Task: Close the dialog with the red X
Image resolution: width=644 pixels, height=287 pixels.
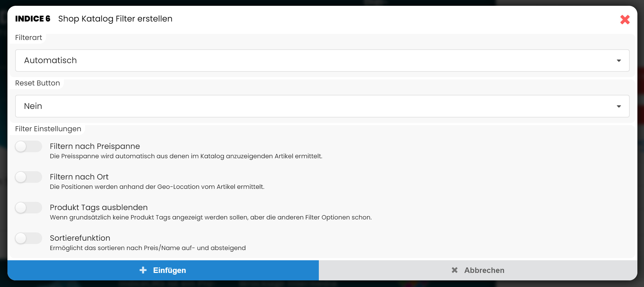Action: 625,20
